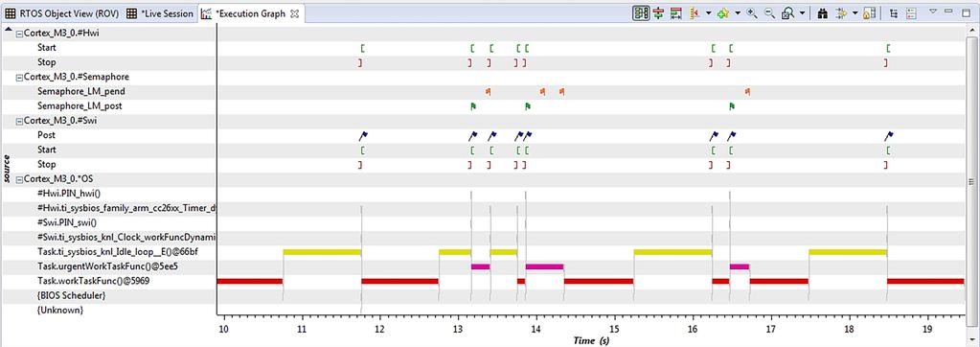980x347 pixels.
Task: Click the up arrow above source label
Action: [8, 30]
